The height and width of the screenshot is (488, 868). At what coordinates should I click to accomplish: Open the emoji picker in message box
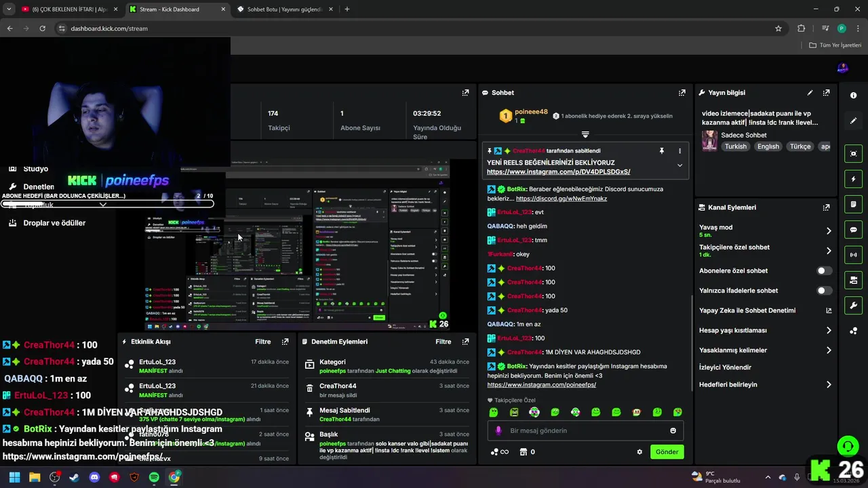tap(673, 430)
